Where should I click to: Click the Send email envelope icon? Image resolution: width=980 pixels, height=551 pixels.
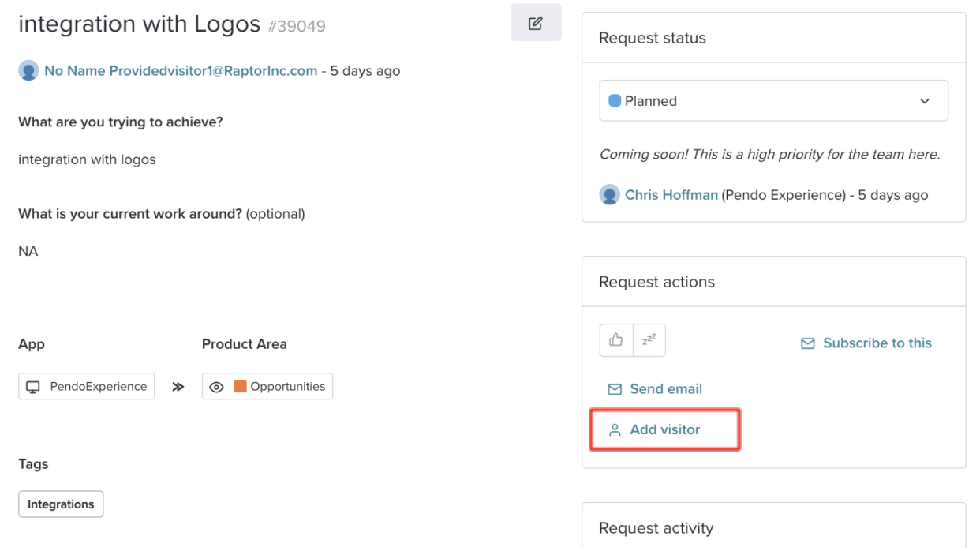tap(615, 389)
